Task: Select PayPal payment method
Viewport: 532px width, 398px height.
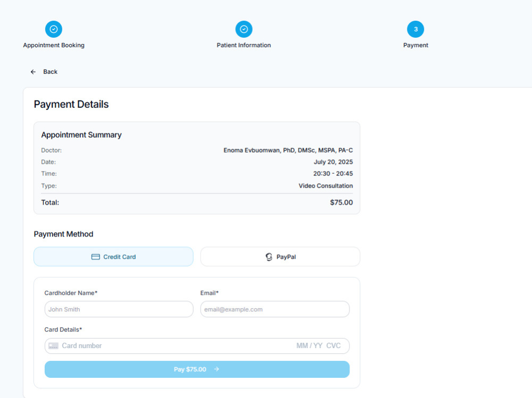Action: pos(280,257)
